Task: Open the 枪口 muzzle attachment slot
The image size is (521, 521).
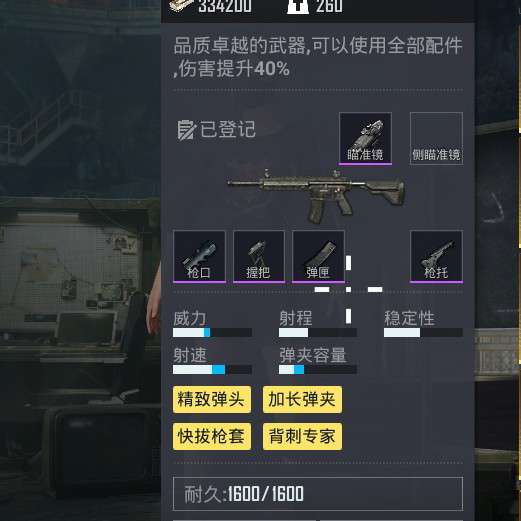Action: [x=199, y=257]
